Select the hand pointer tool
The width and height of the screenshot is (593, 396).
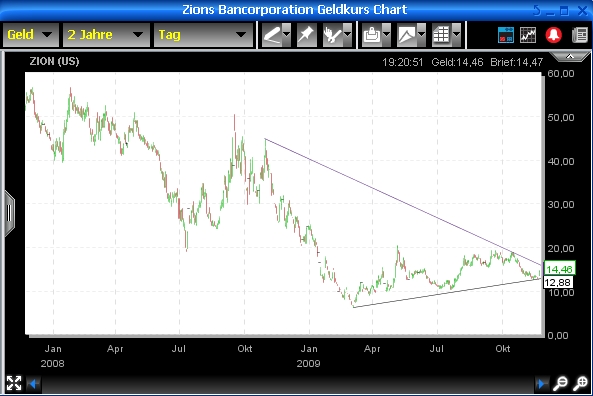coord(333,35)
